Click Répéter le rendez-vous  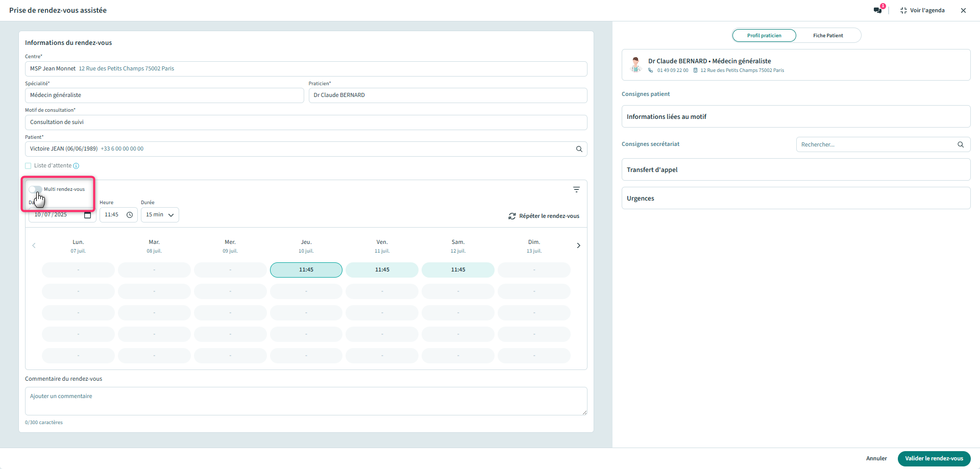pyautogui.click(x=544, y=216)
